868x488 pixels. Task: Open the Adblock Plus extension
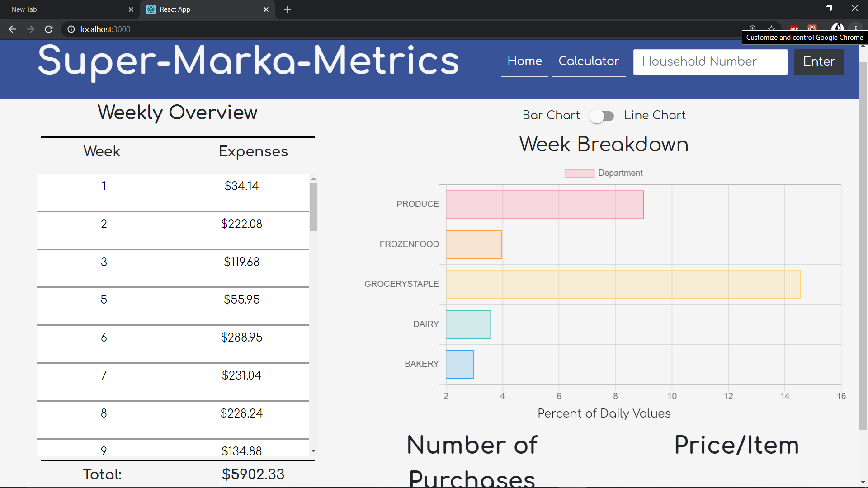[794, 28]
